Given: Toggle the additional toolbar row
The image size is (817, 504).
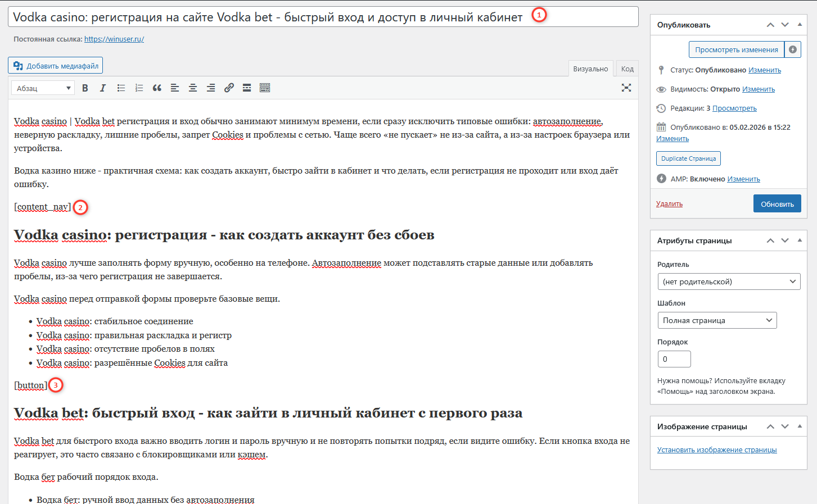Looking at the screenshot, I should [265, 88].
